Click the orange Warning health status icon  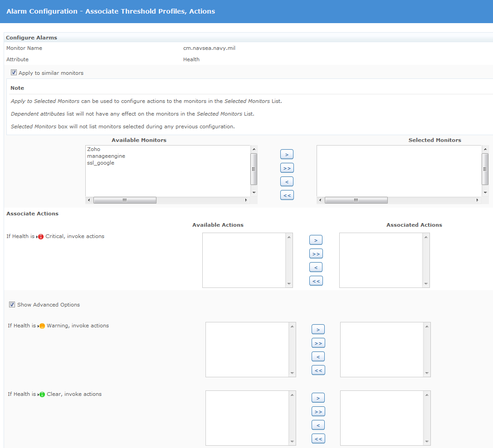(42, 326)
